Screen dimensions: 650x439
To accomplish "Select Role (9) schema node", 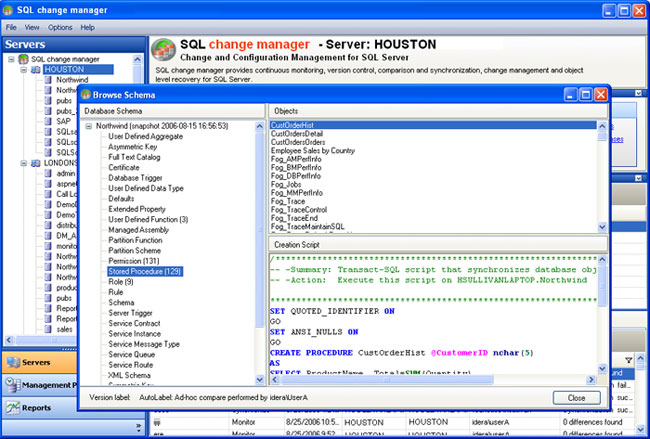I will click(x=121, y=282).
